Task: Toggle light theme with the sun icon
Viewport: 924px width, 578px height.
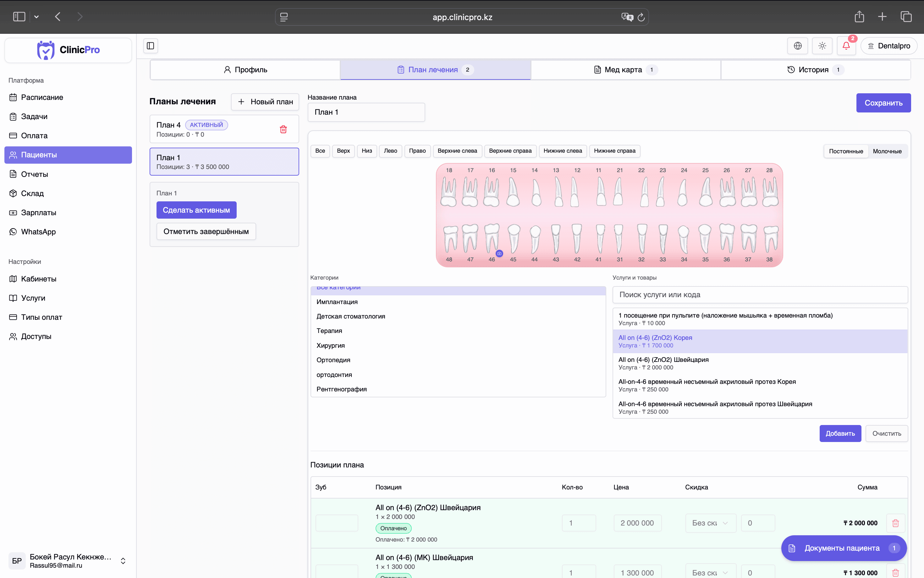Action: click(x=822, y=46)
